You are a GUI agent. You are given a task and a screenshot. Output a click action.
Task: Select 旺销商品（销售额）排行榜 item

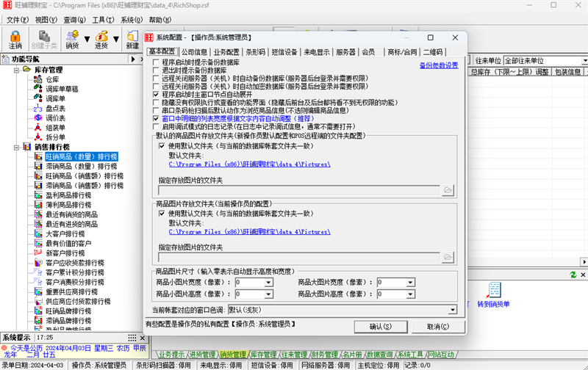pos(85,176)
